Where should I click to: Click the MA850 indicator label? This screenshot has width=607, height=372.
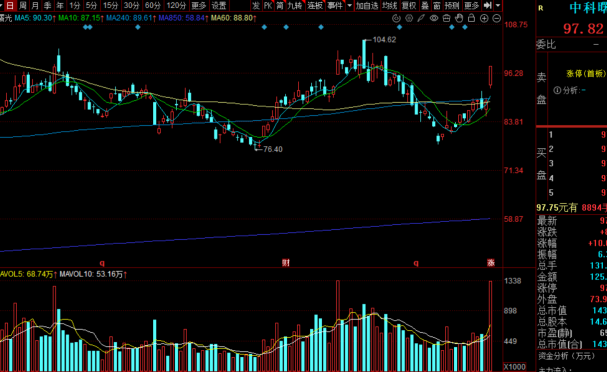click(183, 18)
